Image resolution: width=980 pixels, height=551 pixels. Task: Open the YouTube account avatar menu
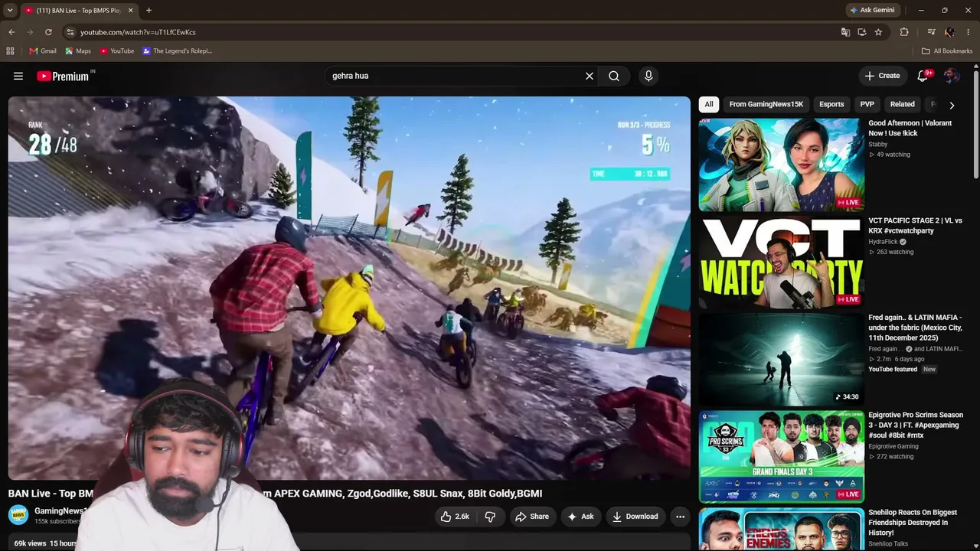tap(952, 76)
